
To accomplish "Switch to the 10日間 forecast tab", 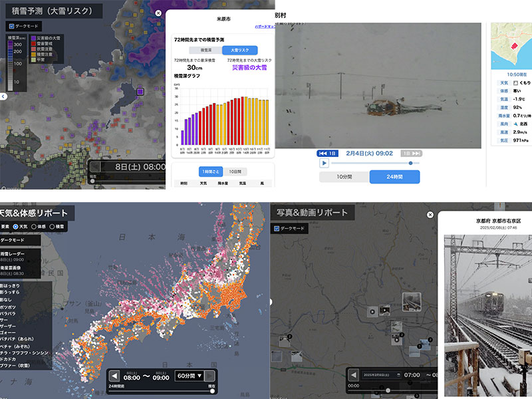I will [x=233, y=172].
